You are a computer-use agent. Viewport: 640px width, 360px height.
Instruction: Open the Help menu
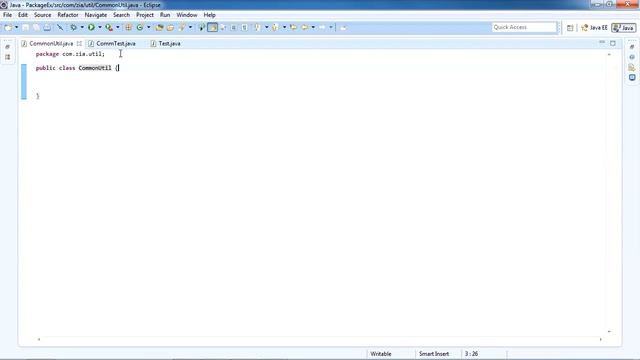pos(209,15)
